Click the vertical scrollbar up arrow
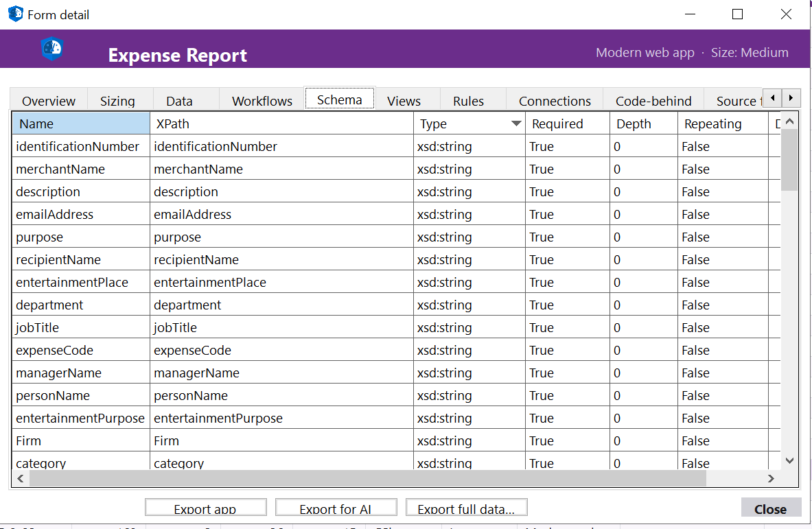The image size is (812, 529). (790, 119)
